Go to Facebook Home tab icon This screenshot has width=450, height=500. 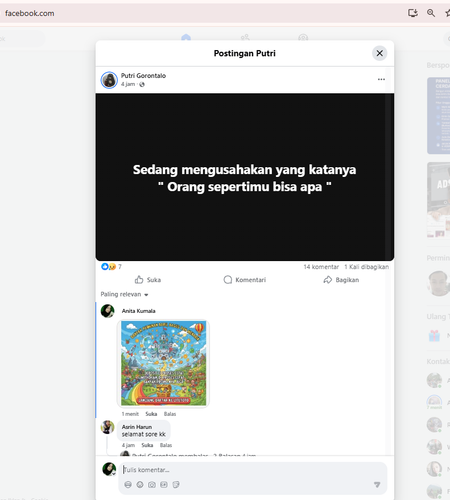[186, 37]
